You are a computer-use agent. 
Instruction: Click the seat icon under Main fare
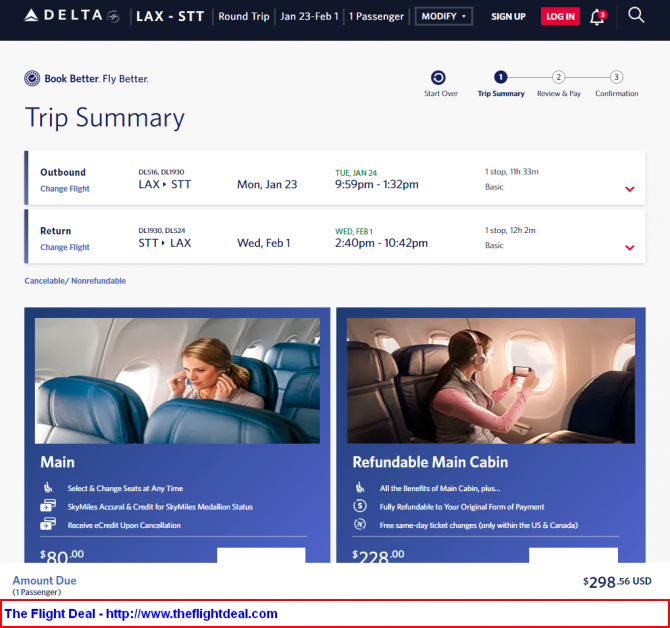coord(48,487)
